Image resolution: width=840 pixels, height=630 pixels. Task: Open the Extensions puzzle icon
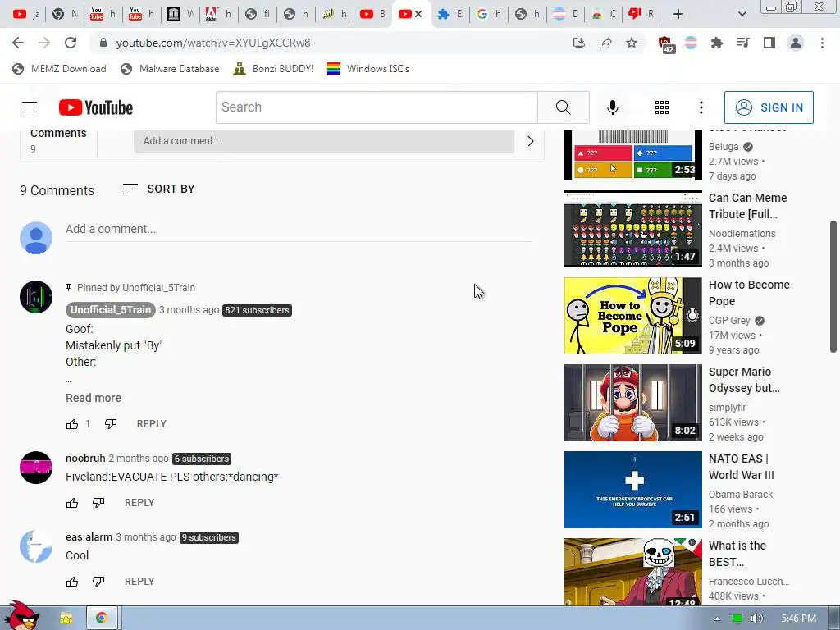716,43
